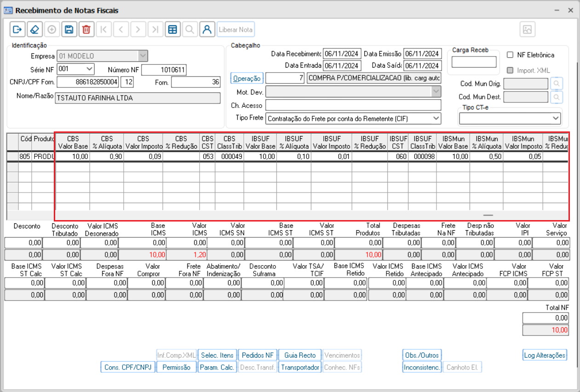Go to the previous record arrow
The width and height of the screenshot is (580, 392).
[x=121, y=29]
